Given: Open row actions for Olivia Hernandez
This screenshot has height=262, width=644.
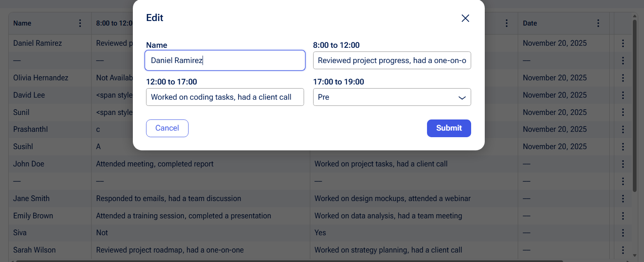Looking at the screenshot, I should coord(623,78).
